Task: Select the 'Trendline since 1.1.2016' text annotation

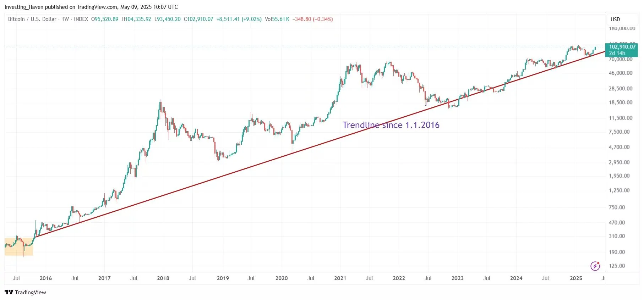Action: (x=391, y=125)
